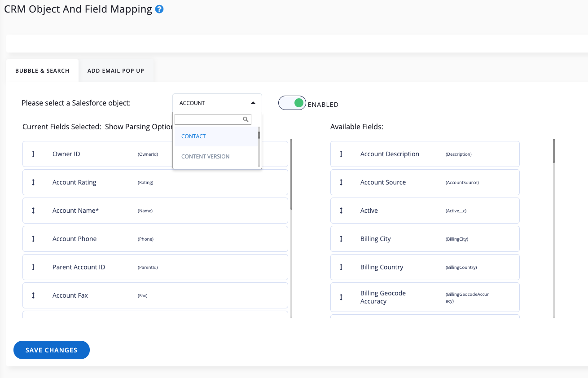Click drag handle icon for Account Description
Screen dimensions: 588x378
coord(341,154)
